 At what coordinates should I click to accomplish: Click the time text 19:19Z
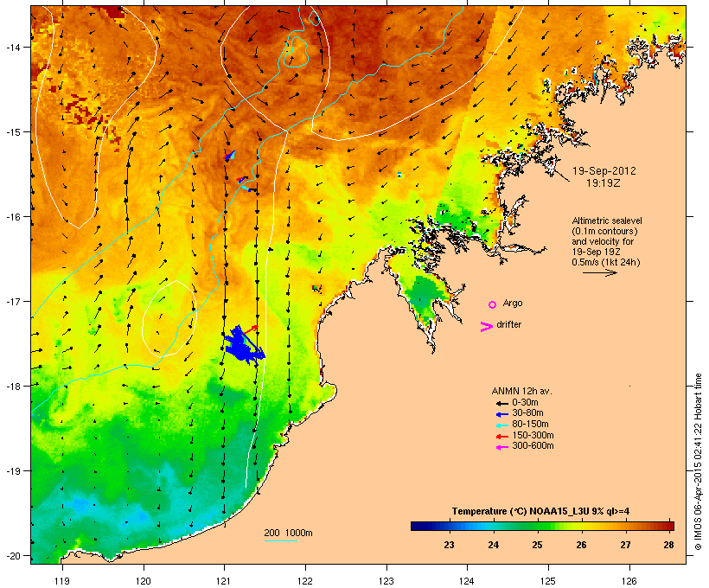point(604,183)
